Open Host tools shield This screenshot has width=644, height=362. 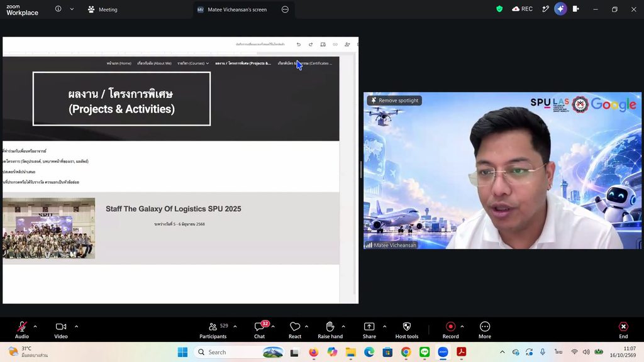point(407,329)
